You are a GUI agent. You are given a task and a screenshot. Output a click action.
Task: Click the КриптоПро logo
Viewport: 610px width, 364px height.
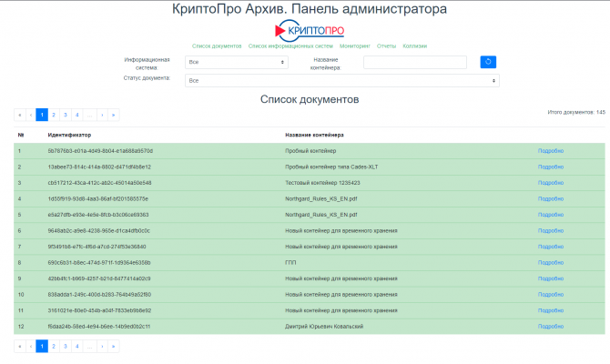310,30
